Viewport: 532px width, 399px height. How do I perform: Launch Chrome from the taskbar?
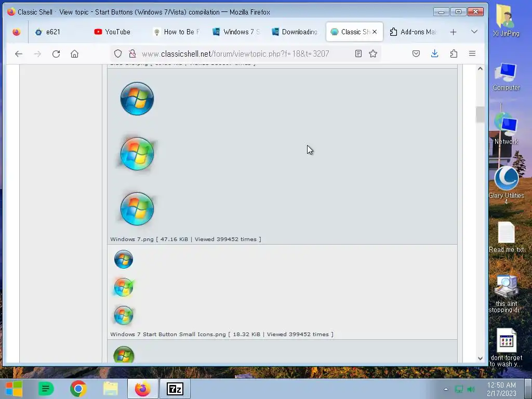pos(78,389)
